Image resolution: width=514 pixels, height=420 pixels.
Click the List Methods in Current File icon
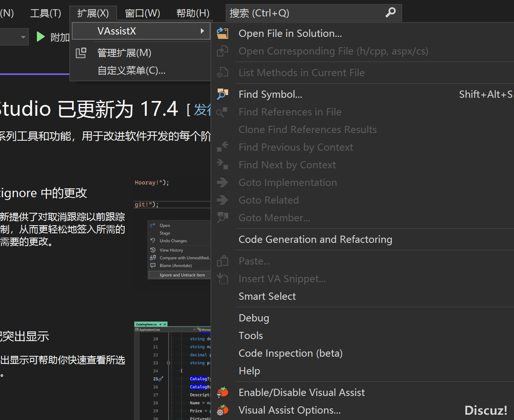[223, 73]
